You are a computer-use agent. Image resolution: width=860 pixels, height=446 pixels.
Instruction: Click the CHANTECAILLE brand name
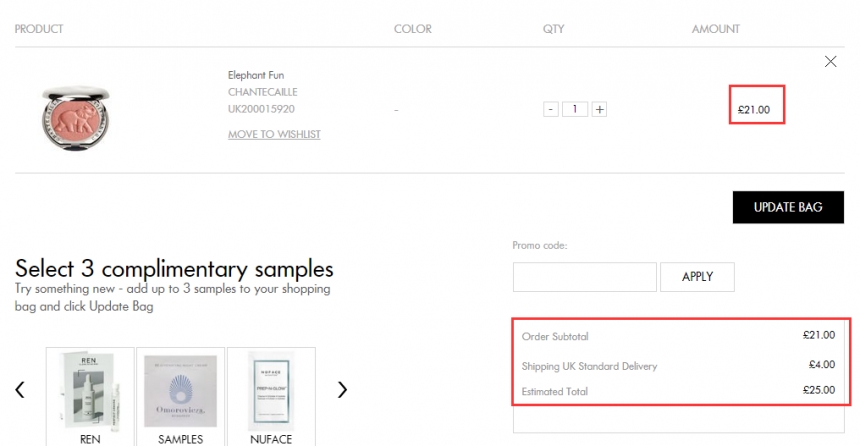tap(263, 92)
